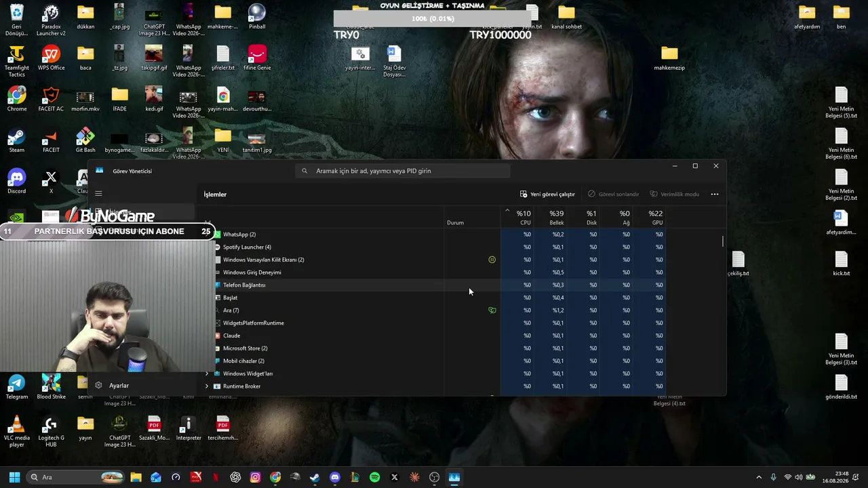Open X app from the taskbar
This screenshot has width=868, height=488.
395,477
